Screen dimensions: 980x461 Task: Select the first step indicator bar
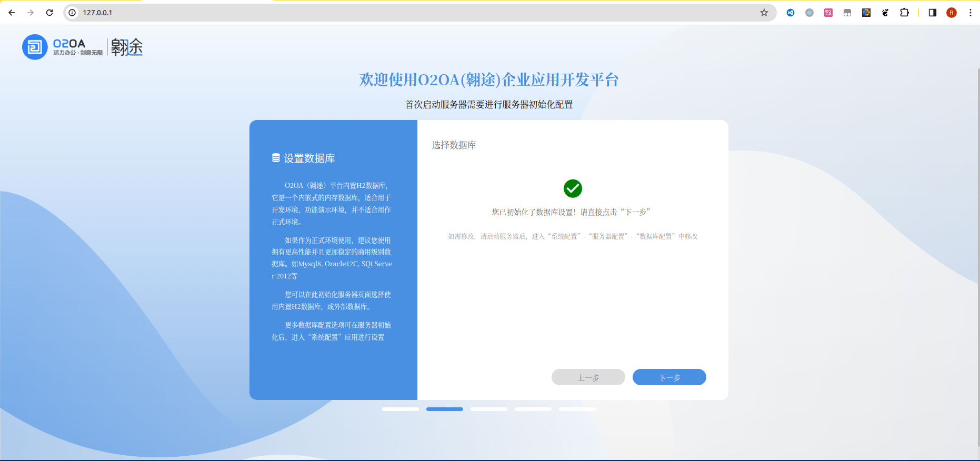click(x=401, y=409)
